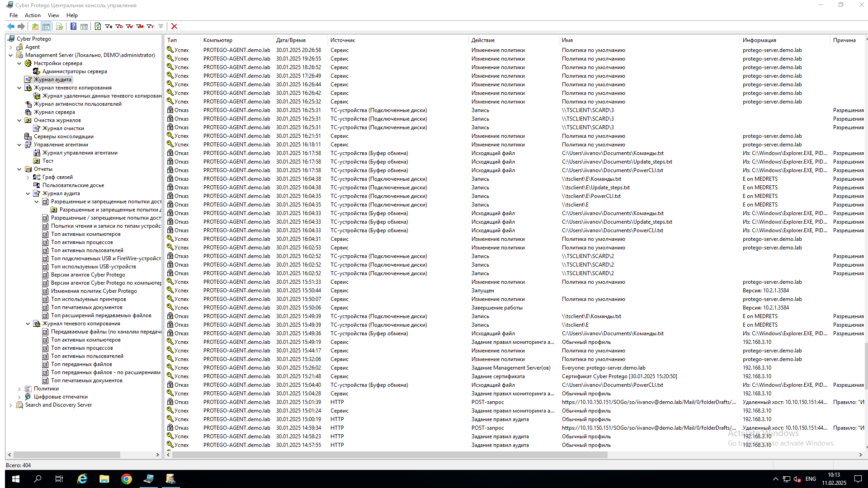
Task: Click the Export list toolbar icon
Action: (x=59, y=26)
